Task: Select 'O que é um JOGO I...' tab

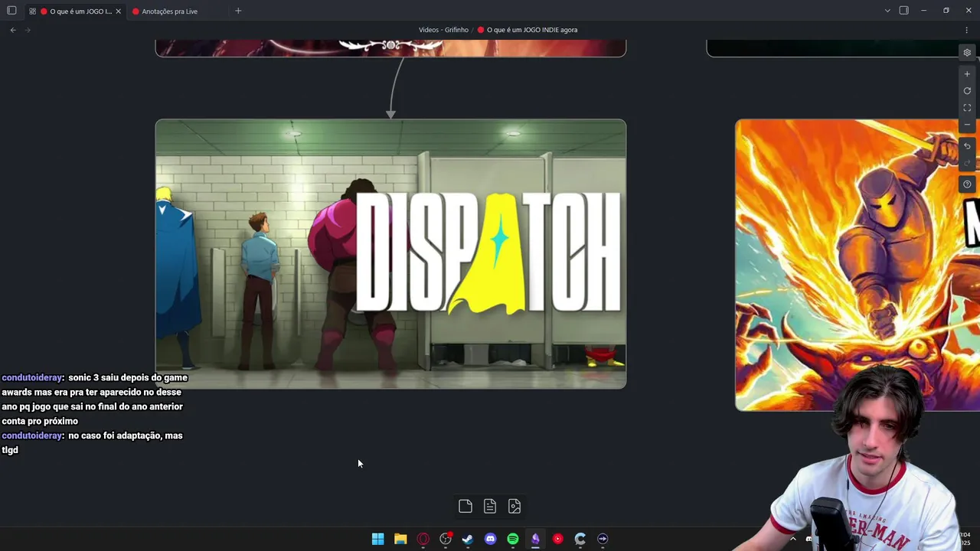Action: pos(75,11)
